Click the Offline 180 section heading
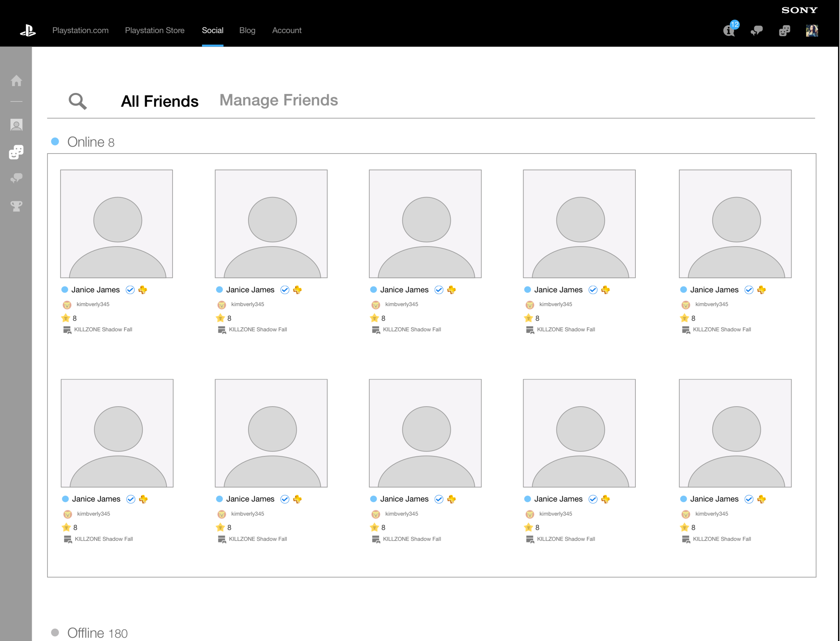Viewport: 840px width, 641px height. [97, 633]
